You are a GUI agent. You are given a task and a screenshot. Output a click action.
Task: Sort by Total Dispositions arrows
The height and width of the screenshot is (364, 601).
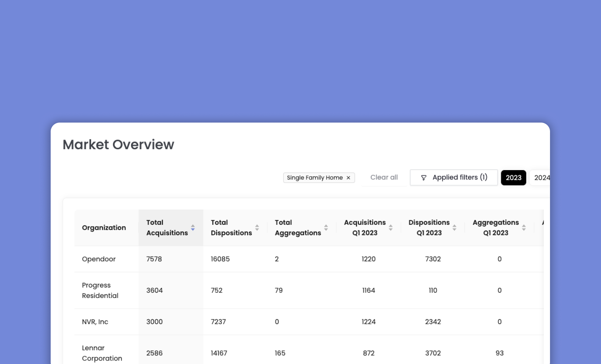257,228
